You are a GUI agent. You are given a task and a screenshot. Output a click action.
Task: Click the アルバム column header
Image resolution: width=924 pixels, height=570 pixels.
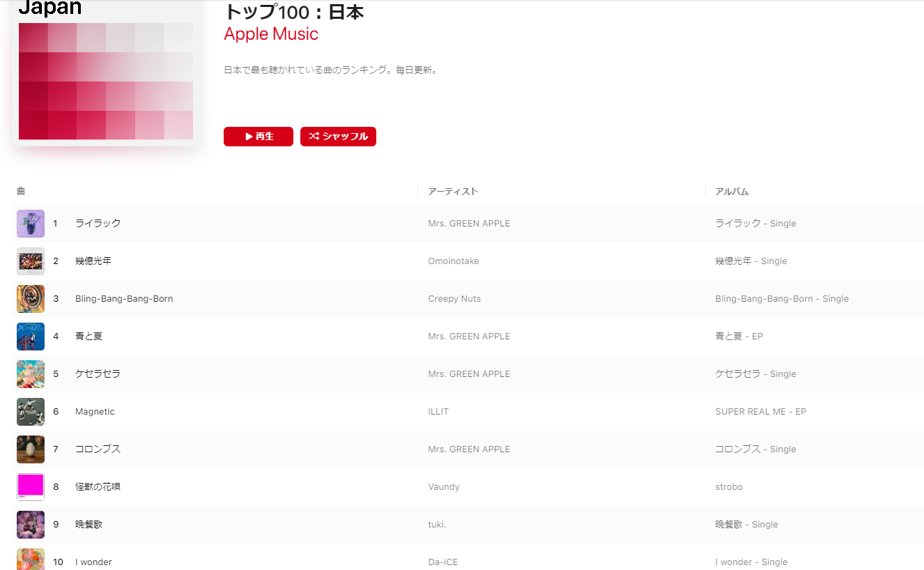coord(732,192)
